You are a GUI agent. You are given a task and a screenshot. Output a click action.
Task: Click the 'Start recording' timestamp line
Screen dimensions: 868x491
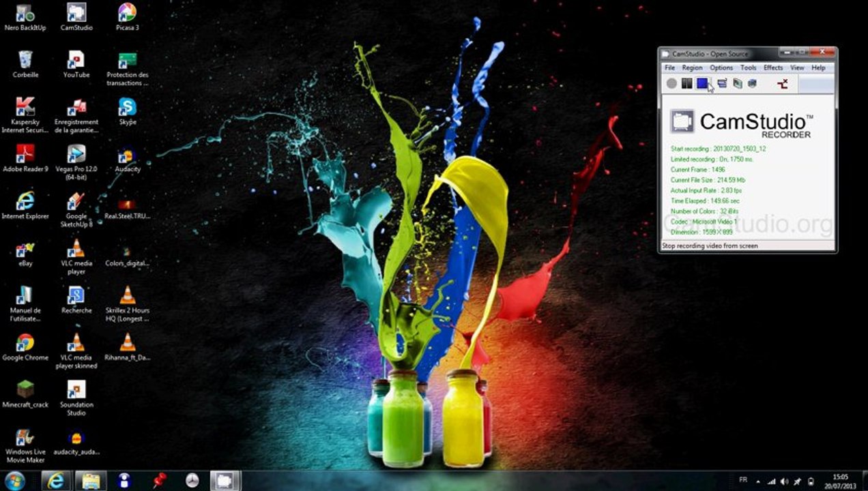click(x=718, y=149)
